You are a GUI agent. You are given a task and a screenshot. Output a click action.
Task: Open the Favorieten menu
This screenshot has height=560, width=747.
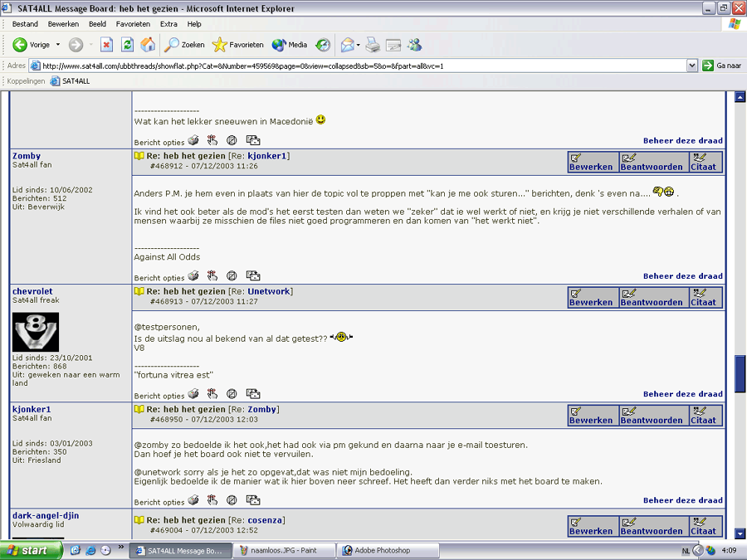(133, 24)
